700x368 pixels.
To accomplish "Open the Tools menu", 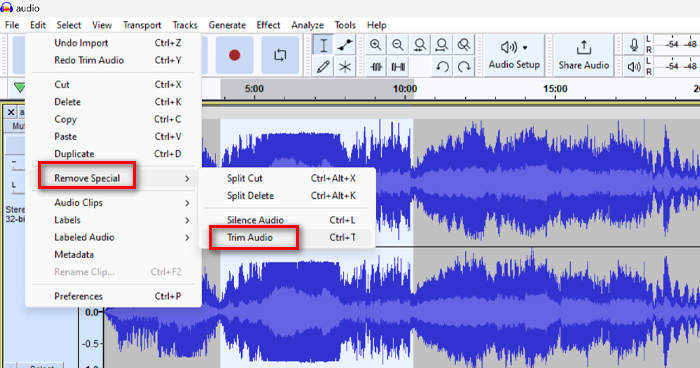I will click(345, 25).
